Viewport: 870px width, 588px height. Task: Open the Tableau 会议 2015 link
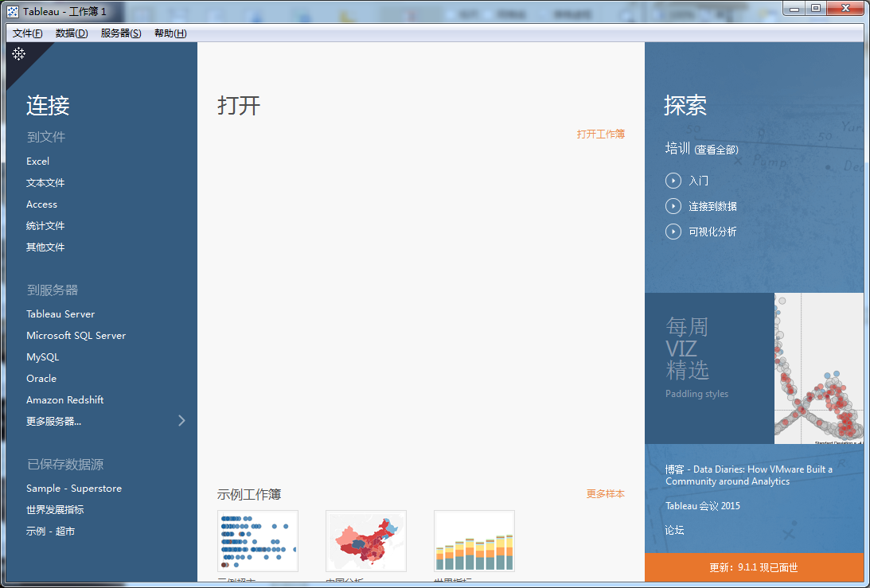703,506
